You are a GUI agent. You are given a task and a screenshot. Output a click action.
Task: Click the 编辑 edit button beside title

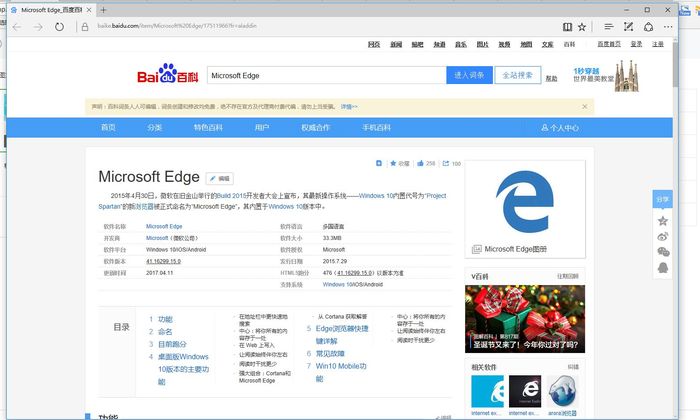220,178
